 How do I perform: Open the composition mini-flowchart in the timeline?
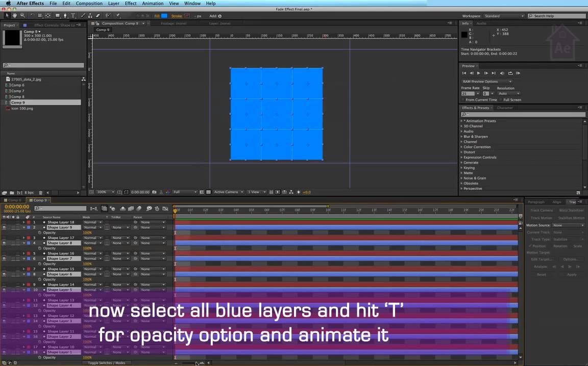(93, 208)
